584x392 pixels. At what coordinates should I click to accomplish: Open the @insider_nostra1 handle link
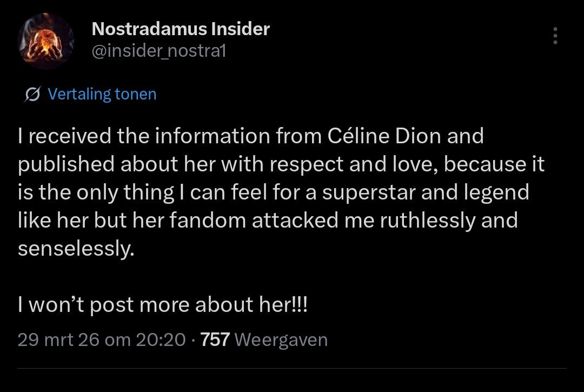[x=159, y=51]
